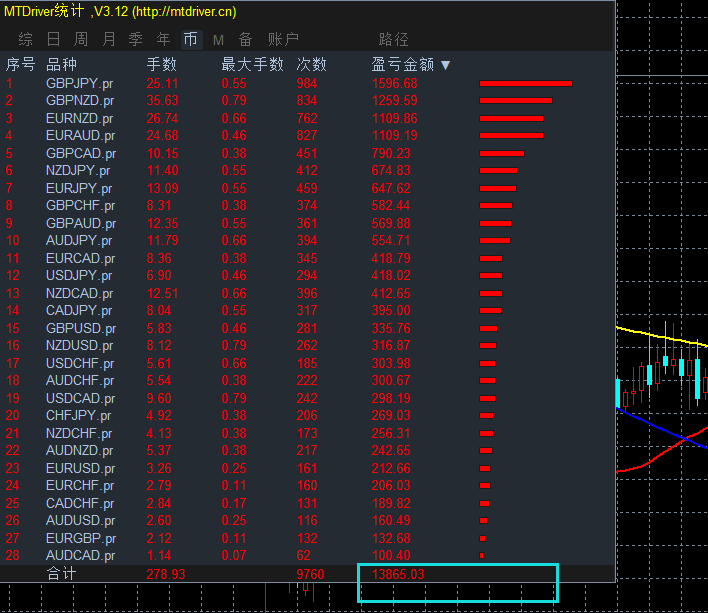This screenshot has width=708, height=613.
Task: Open the 路径 path tab
Action: pyautogui.click(x=394, y=39)
